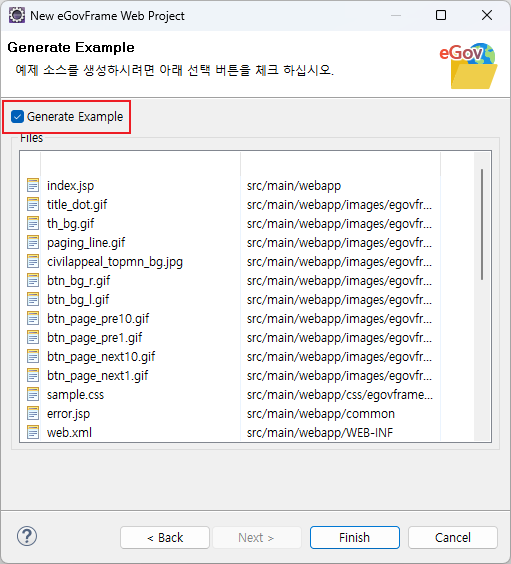Click the file icon beside civilappeal_topmn_bg.jpg
The width and height of the screenshot is (511, 564).
[x=33, y=261]
